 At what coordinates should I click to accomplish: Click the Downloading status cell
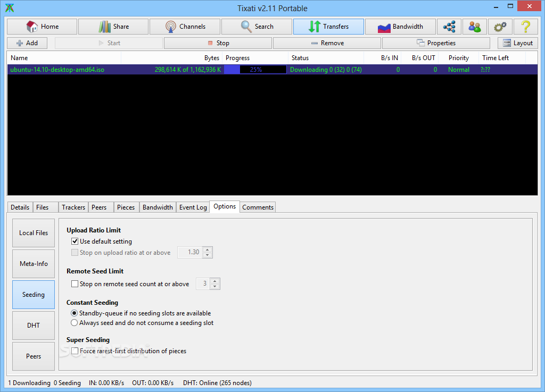tap(326, 70)
